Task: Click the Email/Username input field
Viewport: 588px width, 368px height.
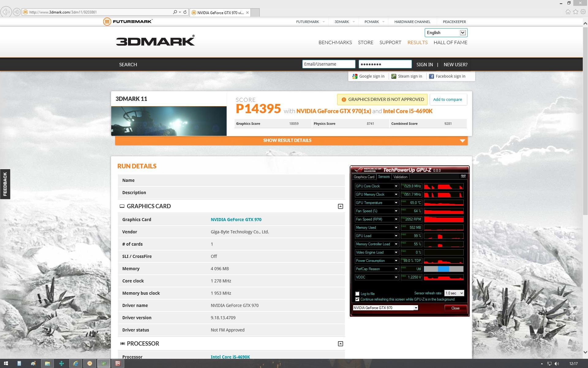Action: pyautogui.click(x=328, y=64)
